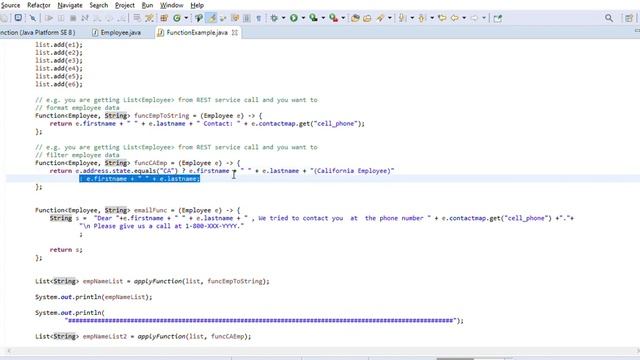This screenshot has width=640, height=360.
Task: Open the Source menu
Action: [x=10, y=5]
